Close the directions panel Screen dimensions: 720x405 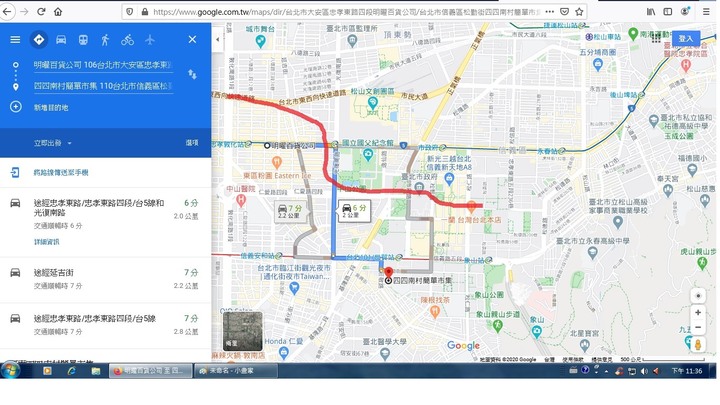[x=192, y=39]
